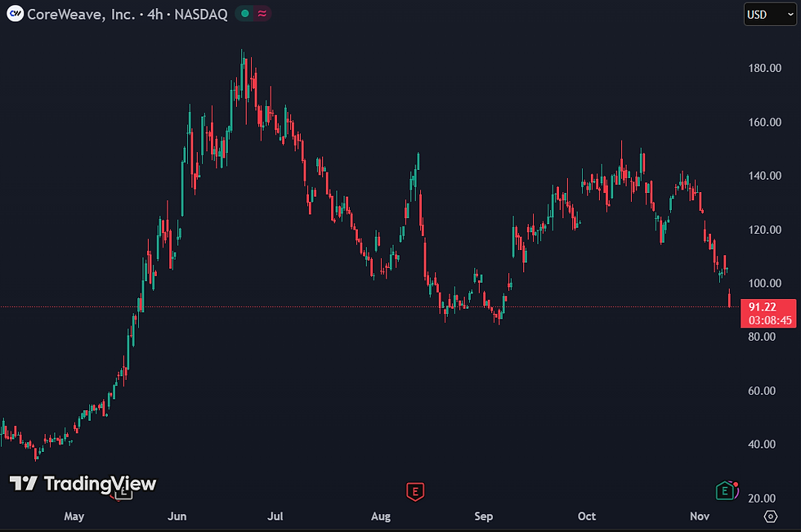Screen dimensions: 801x532
Task: Click the 120.00 price axis label
Action: 765,230
